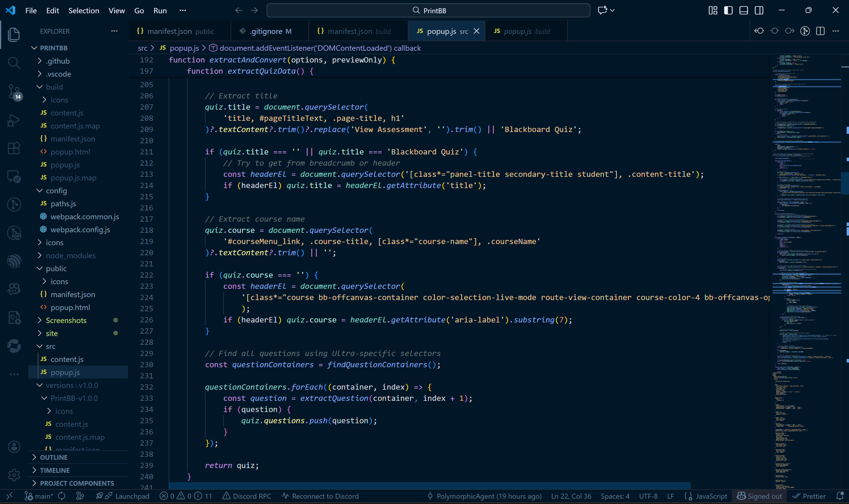Toggle the Primary Side Bar layout button
Viewport: 849px width, 504px height.
pos(728,11)
